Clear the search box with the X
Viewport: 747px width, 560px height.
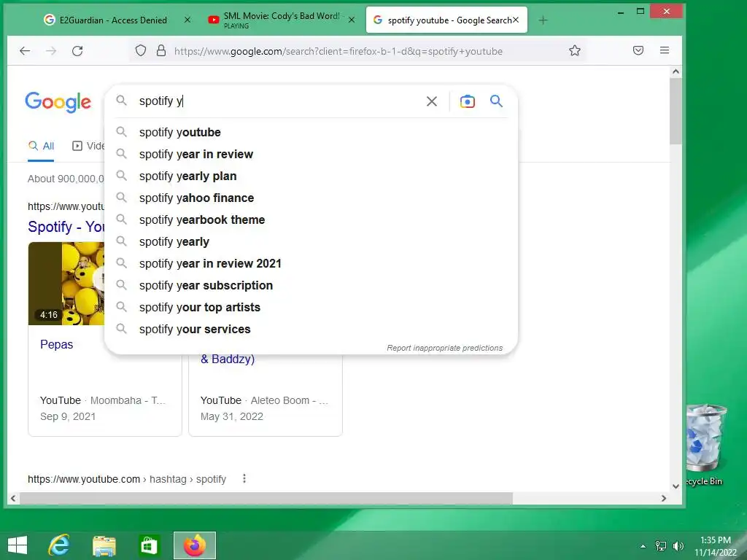432,101
